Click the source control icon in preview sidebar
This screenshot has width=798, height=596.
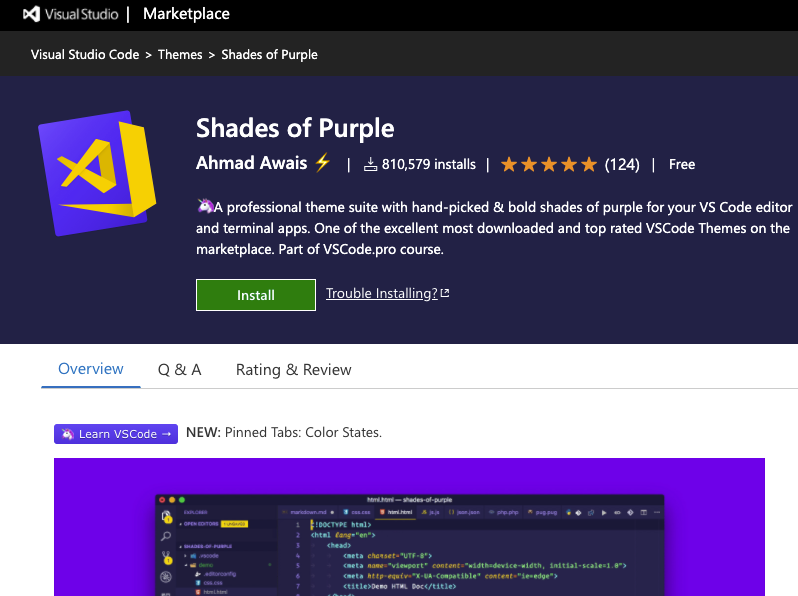[x=166, y=557]
